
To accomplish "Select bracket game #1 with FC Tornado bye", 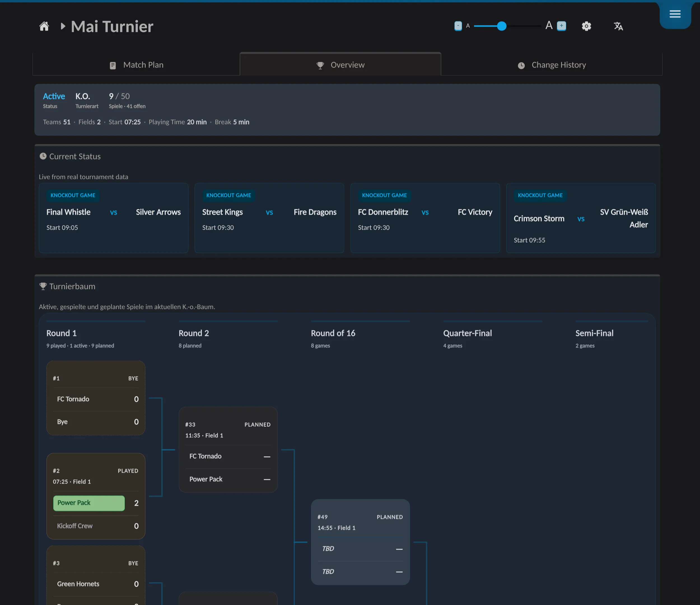I will pos(96,398).
